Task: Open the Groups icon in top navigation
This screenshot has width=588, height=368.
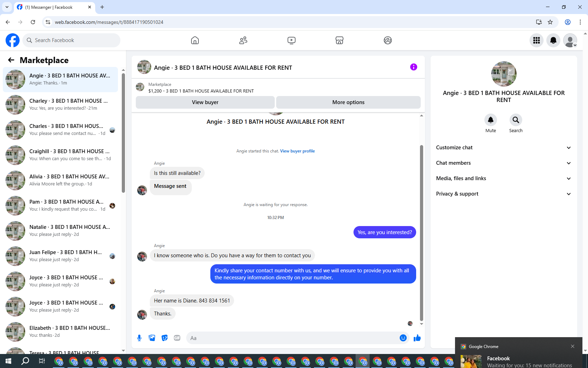Action: [x=388, y=40]
